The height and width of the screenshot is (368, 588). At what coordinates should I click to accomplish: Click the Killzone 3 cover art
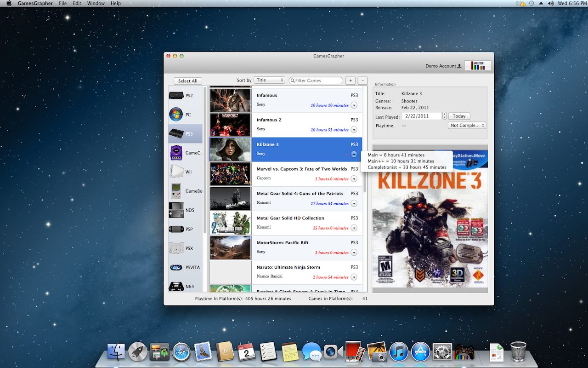click(430, 219)
